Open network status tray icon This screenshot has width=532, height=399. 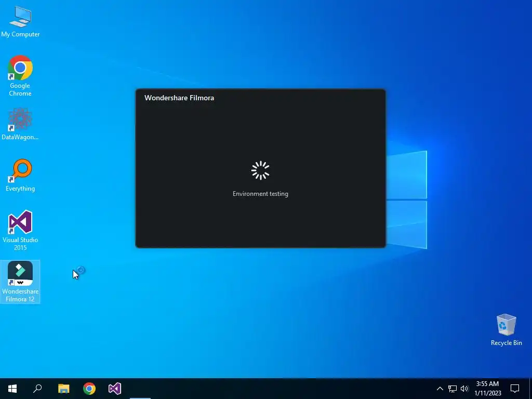(x=453, y=389)
